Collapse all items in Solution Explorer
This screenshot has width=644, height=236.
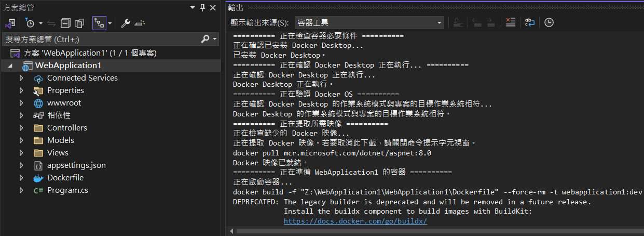(65, 23)
